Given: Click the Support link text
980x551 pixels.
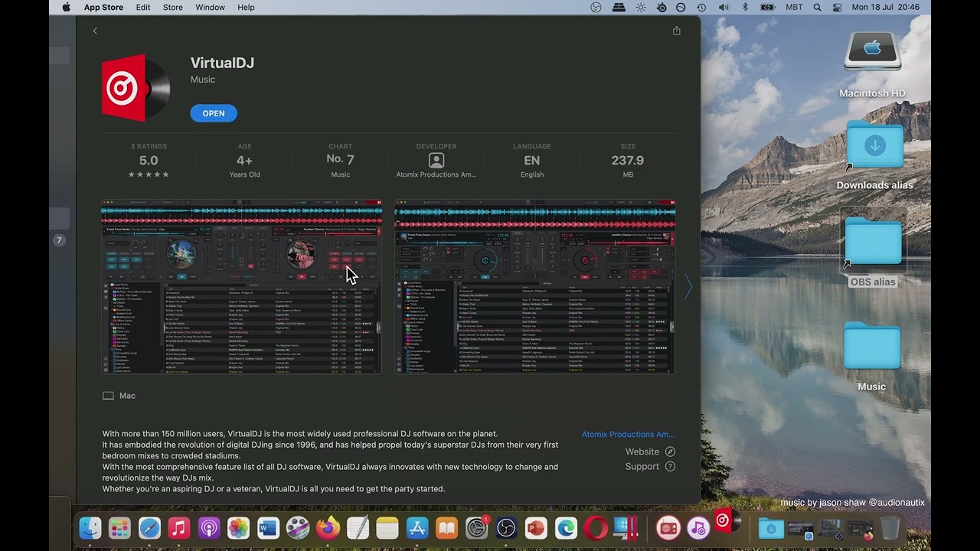Looking at the screenshot, I should (642, 466).
